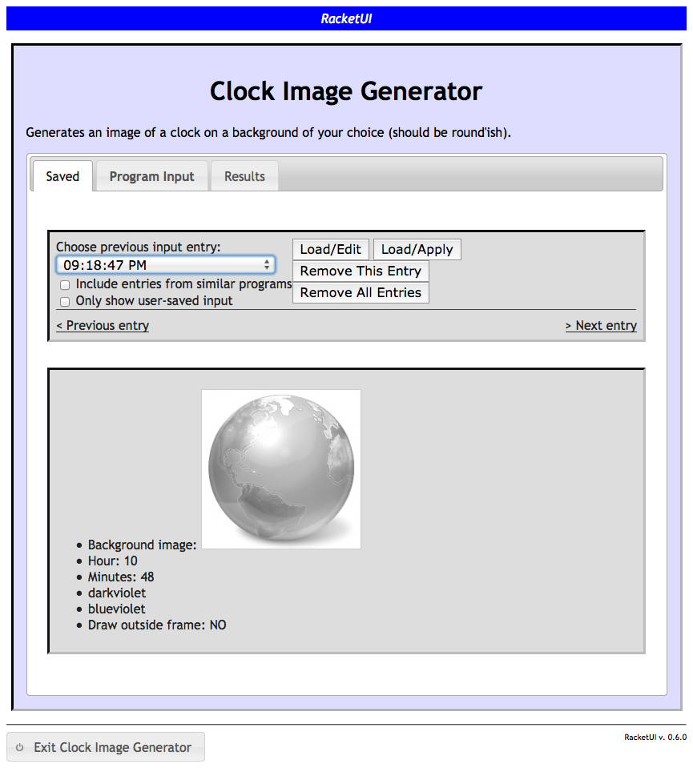Click the Remove All Entries button
Screen dimensions: 693x784
tap(361, 293)
